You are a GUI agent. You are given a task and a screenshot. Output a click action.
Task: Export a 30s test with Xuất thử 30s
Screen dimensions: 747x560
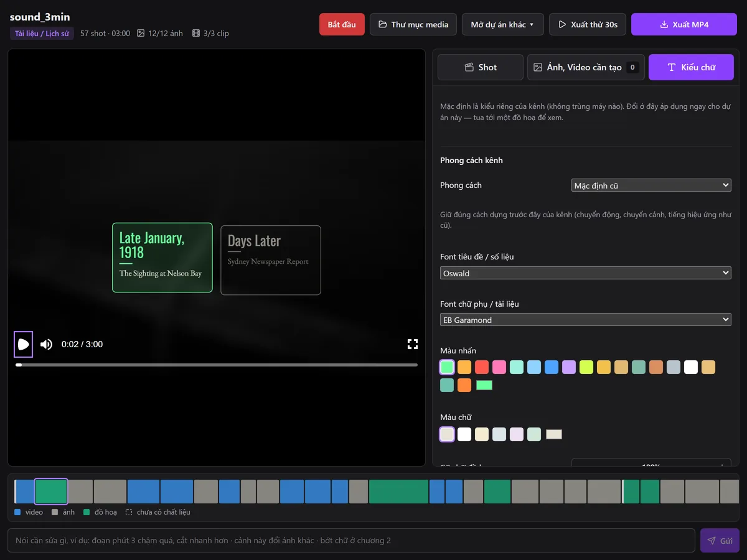tap(588, 24)
